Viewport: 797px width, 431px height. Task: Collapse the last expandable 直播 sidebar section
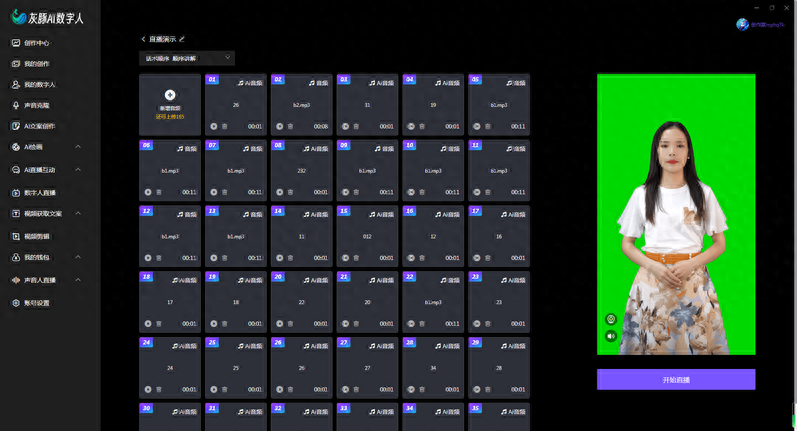(78, 280)
